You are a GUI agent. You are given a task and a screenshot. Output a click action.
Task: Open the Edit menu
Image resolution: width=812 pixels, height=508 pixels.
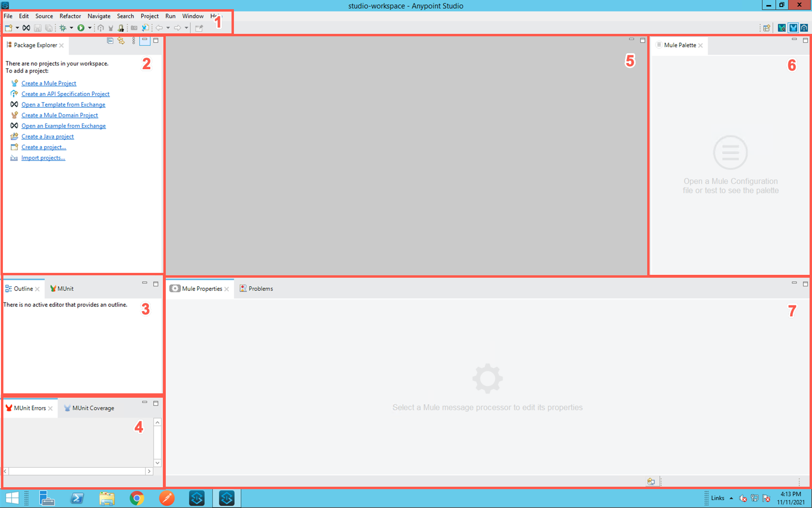point(24,16)
